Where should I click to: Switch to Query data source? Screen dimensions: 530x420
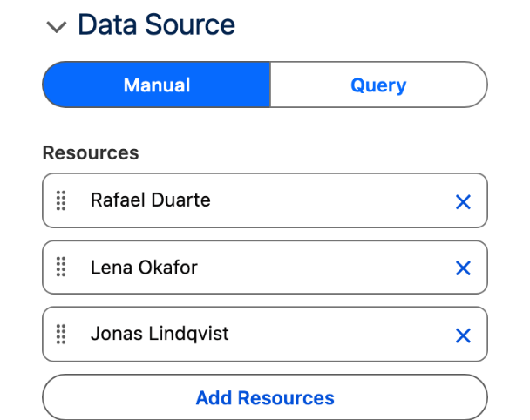coord(379,85)
